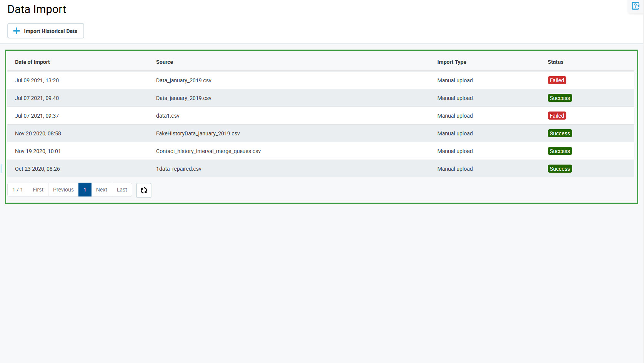Click the Jul 07 2021, 09:40 import date
The image size is (644, 363).
point(37,98)
